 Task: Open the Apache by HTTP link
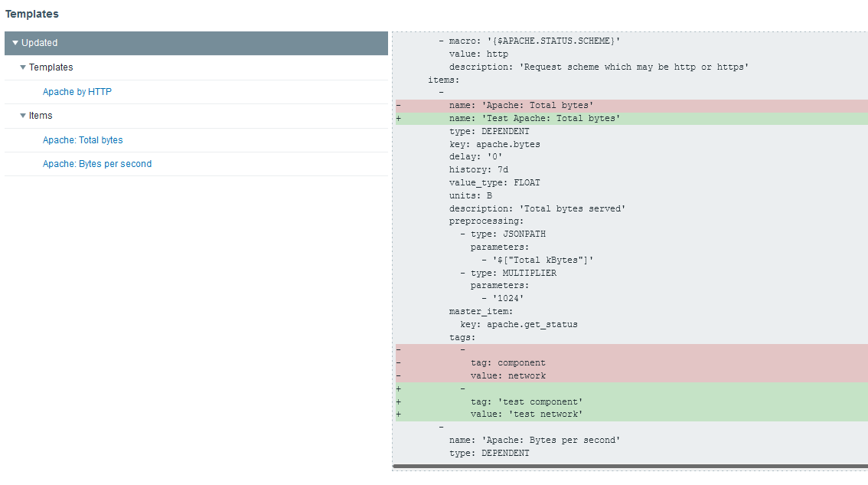pyautogui.click(x=77, y=91)
